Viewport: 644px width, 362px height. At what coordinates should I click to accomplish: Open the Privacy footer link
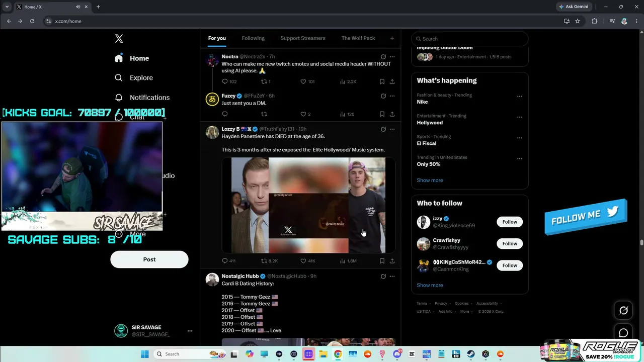441,304
